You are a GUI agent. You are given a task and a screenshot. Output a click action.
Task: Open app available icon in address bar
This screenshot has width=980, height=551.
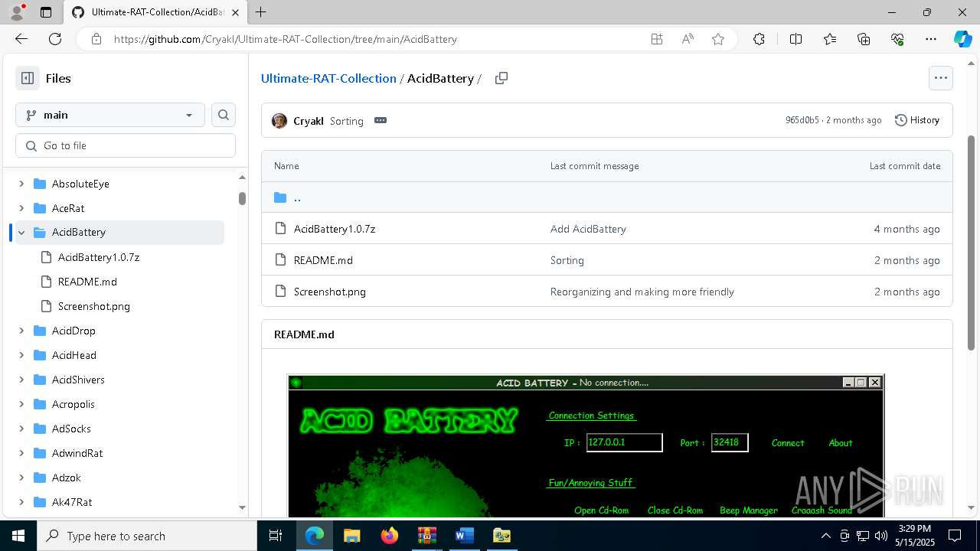[x=657, y=39]
